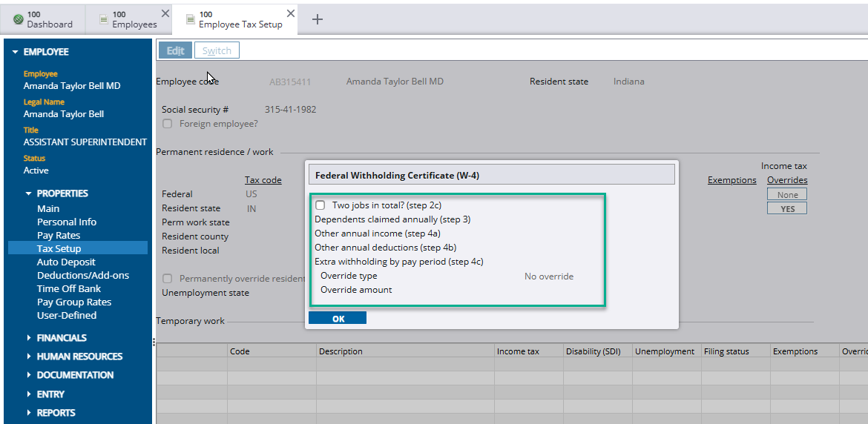Image resolution: width=868 pixels, height=424 pixels.
Task: Select Tax Setup in the sidebar
Action: (78, 249)
